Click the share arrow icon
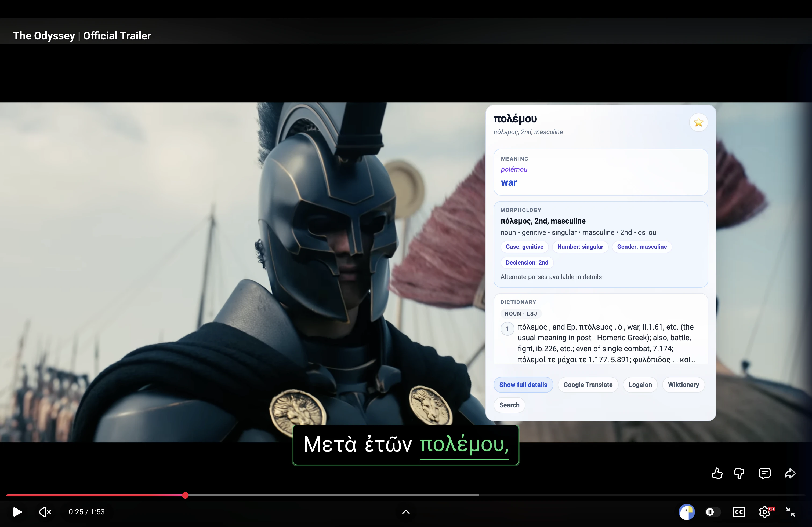 point(790,473)
